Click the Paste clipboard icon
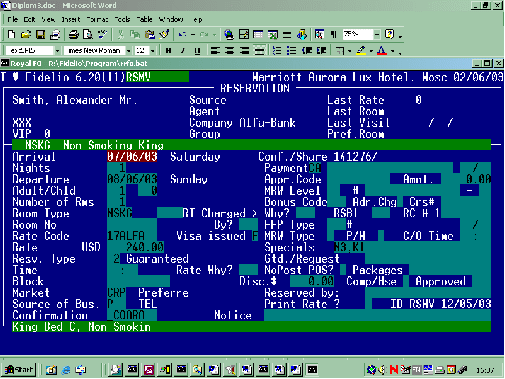 click(150, 34)
